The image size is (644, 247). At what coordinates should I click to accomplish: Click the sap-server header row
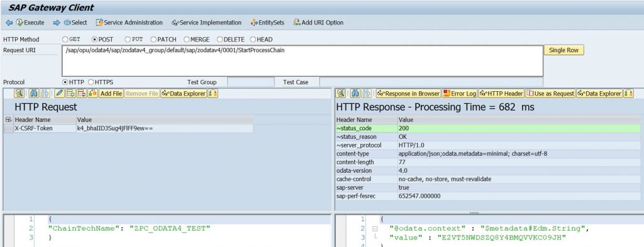[488, 188]
